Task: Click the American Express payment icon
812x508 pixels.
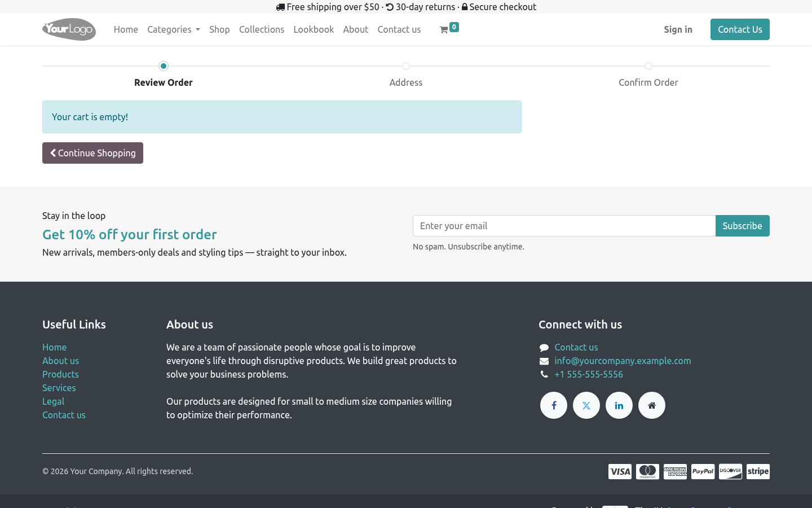Action: coord(675,471)
